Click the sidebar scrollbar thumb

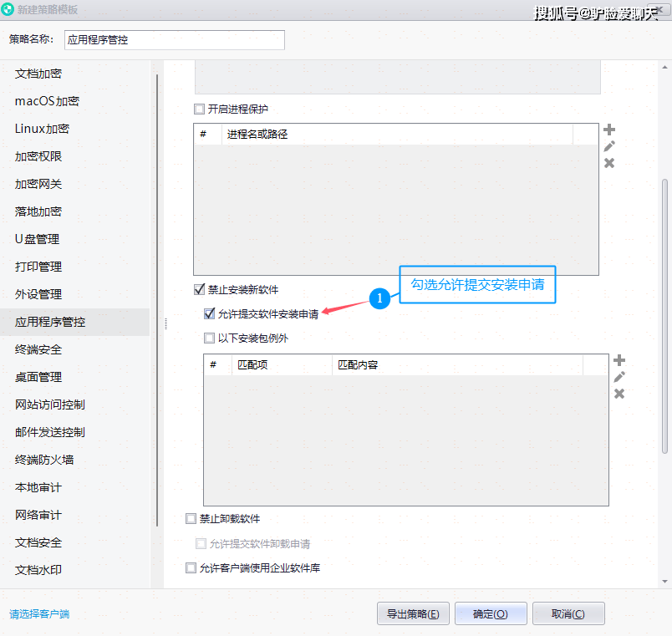157,300
